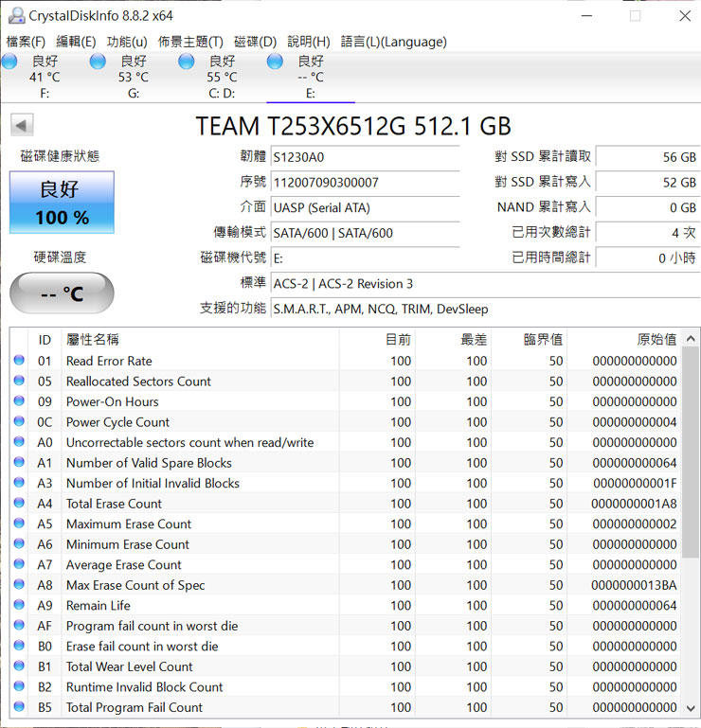Click the status dot of Uncorrectable sectors count row
Viewport: 701px width, 728px height.
[19, 442]
